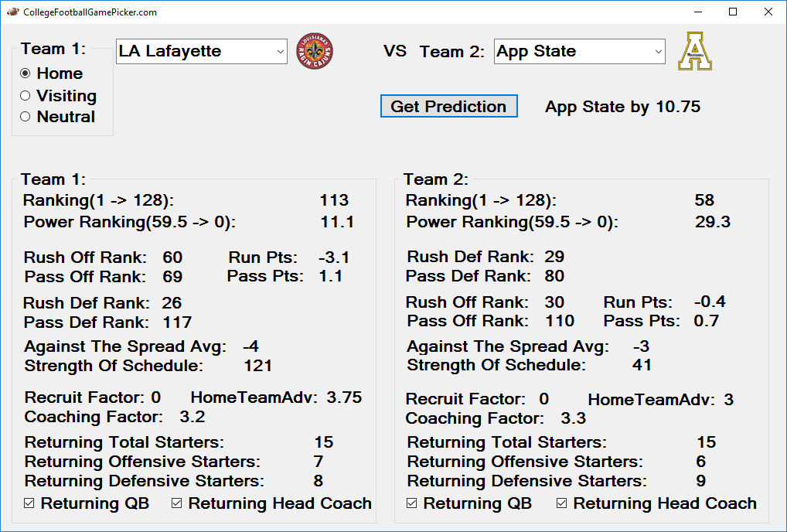Image resolution: width=787 pixels, height=532 pixels.
Task: Click the Team 2 Power Ranking value 29.3
Action: pyautogui.click(x=712, y=222)
